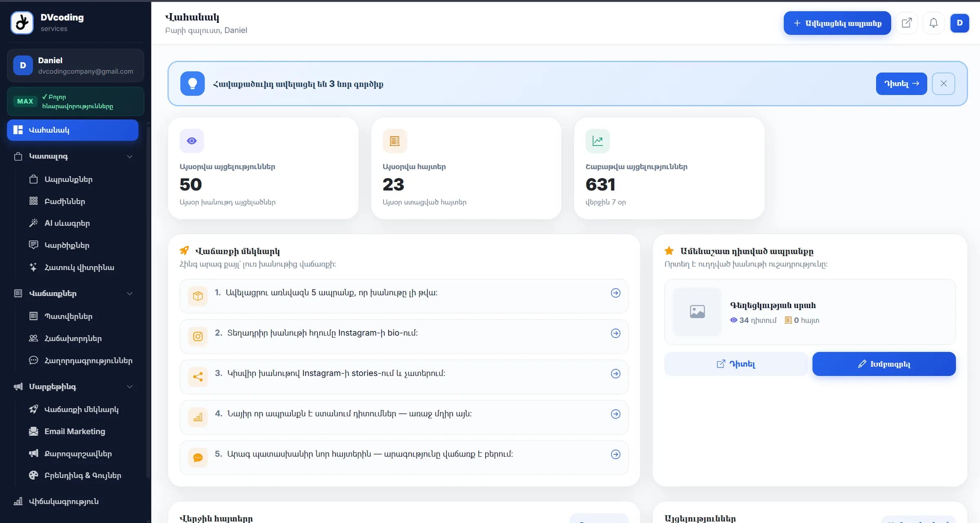Click the chat bubble icon of step 5

[x=198, y=458]
